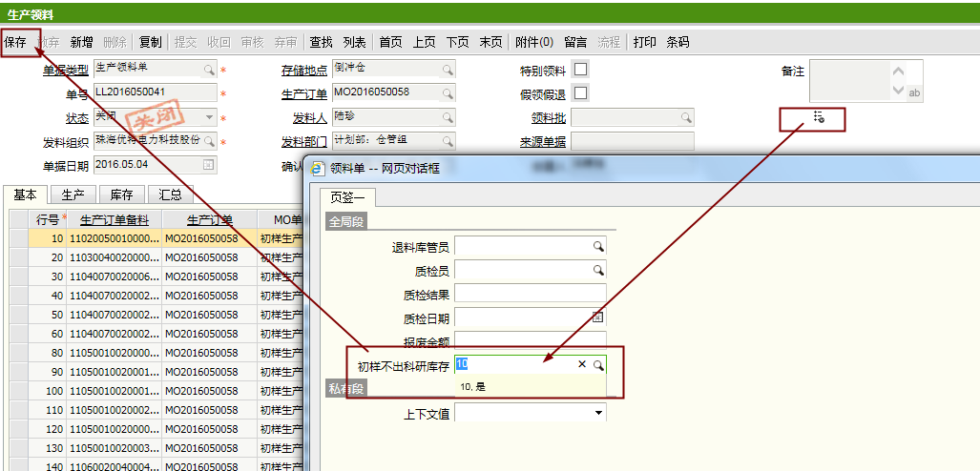Click into the 质检结果 input field
Image resolution: width=980 pixels, height=471 pixels.
pos(530,294)
